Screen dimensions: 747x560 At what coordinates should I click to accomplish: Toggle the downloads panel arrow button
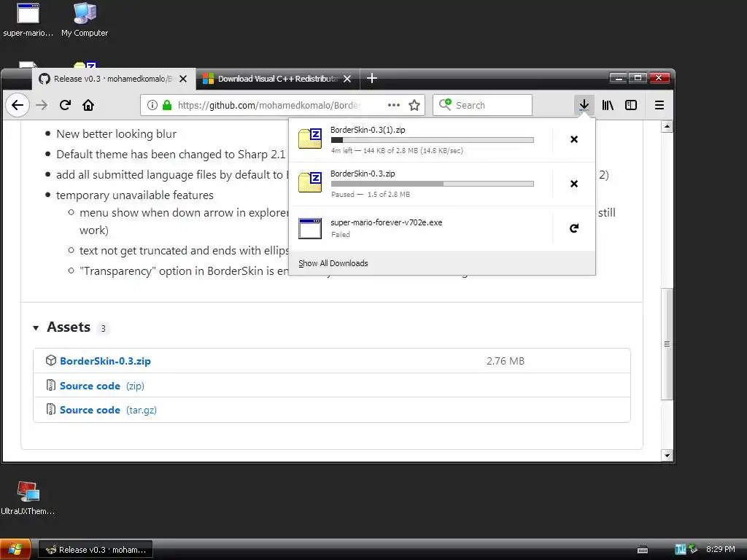pyautogui.click(x=584, y=105)
